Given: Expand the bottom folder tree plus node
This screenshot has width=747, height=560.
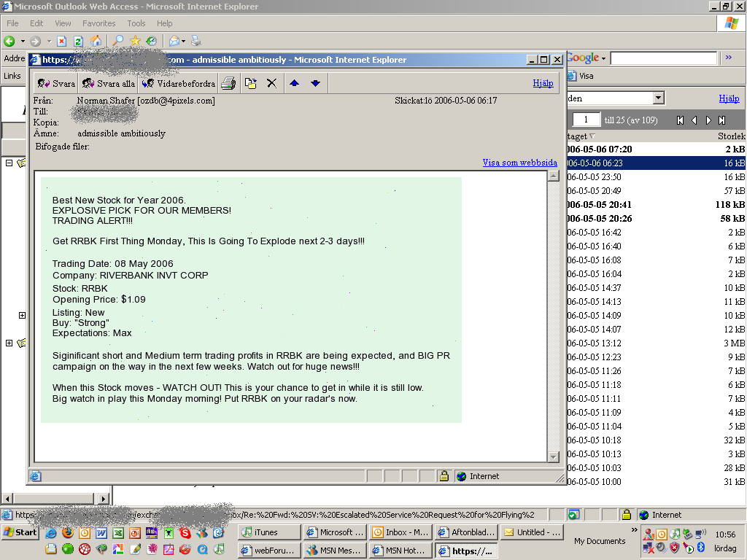Looking at the screenshot, I should click(x=9, y=343).
